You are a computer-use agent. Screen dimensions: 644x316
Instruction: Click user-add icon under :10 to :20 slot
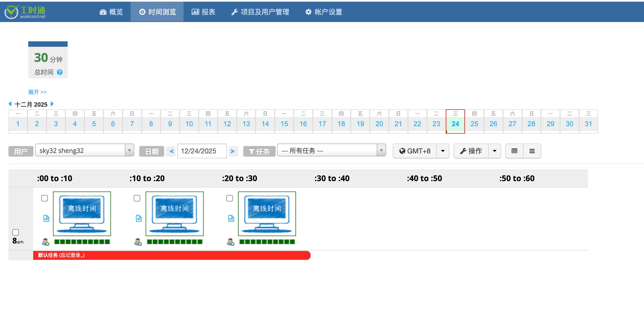coord(138,242)
